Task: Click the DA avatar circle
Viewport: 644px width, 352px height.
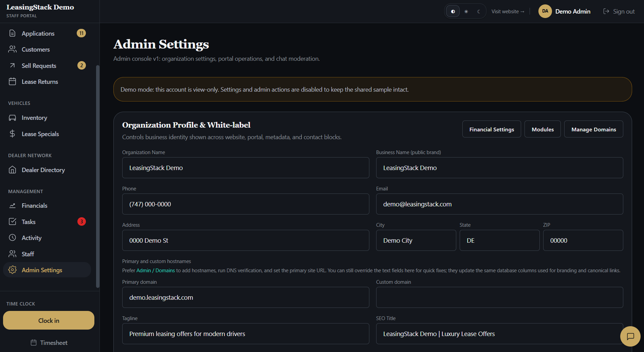Action: [545, 11]
